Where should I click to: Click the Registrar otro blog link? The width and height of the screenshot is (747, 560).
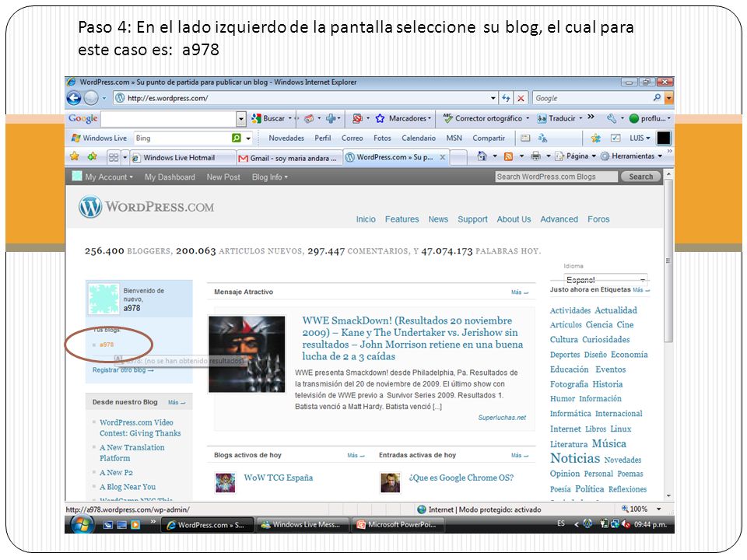(x=123, y=370)
